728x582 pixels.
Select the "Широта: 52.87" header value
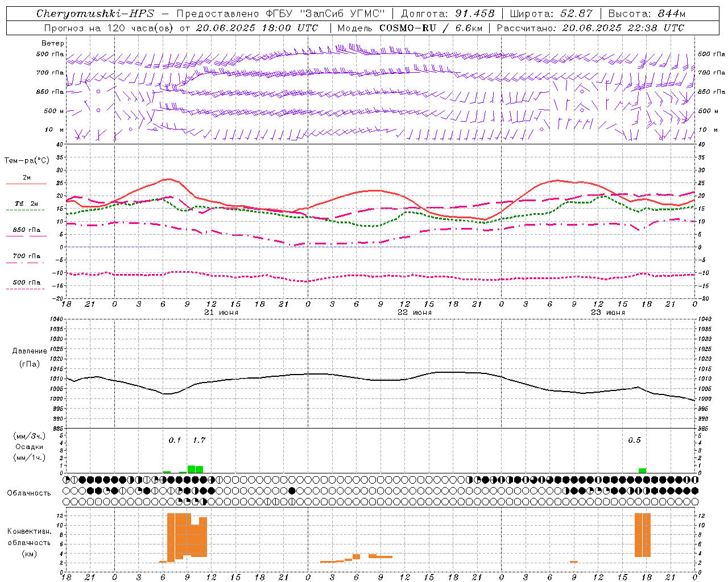[551, 14]
